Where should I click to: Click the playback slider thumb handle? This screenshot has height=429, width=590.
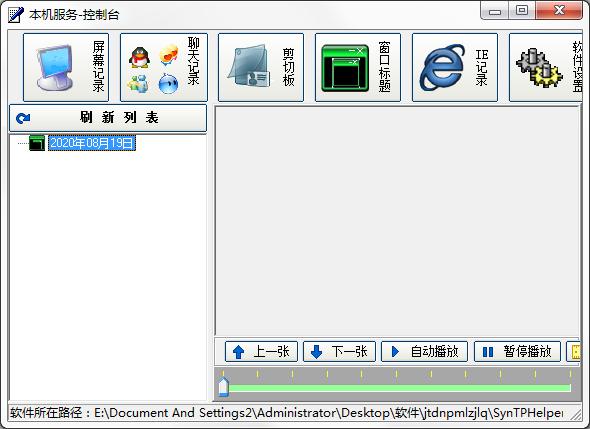tap(223, 387)
